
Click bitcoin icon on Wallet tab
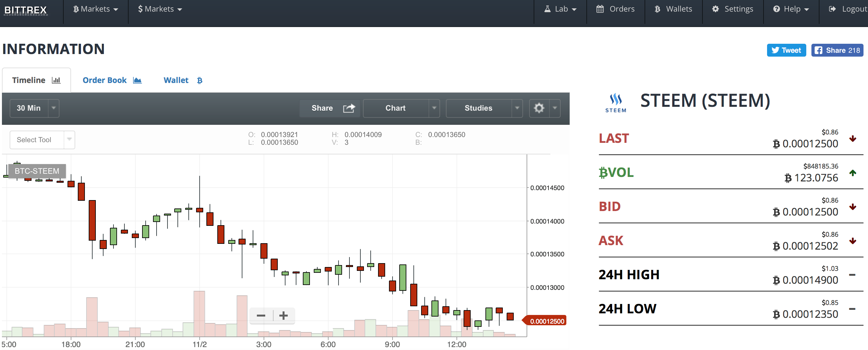tap(200, 80)
